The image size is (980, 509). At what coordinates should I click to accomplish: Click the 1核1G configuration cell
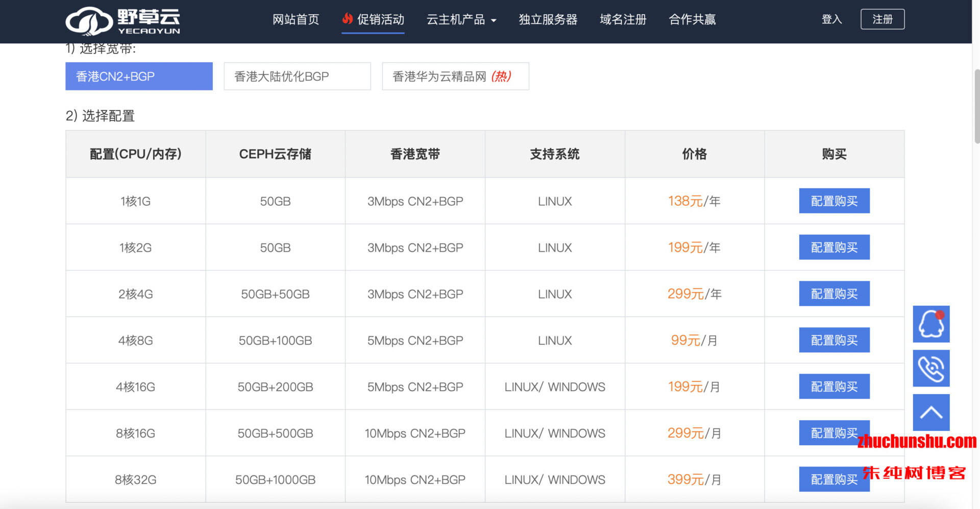pyautogui.click(x=135, y=201)
